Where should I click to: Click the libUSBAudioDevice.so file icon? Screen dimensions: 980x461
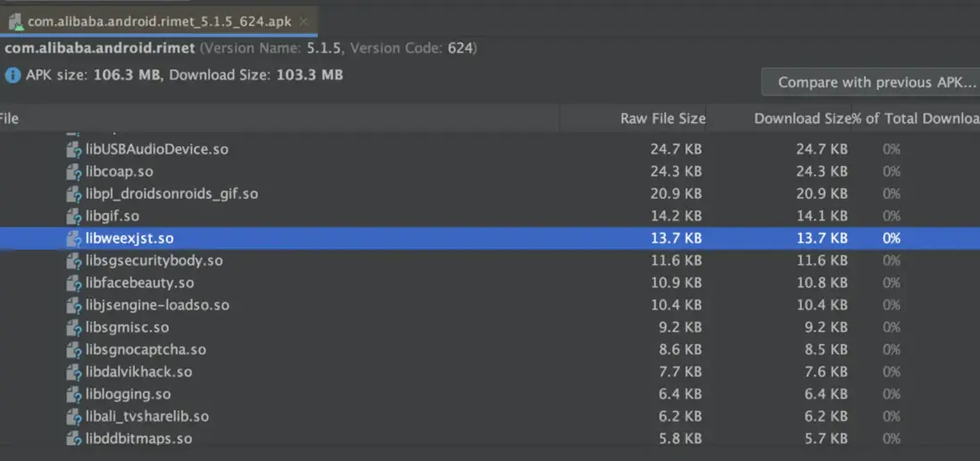74,150
